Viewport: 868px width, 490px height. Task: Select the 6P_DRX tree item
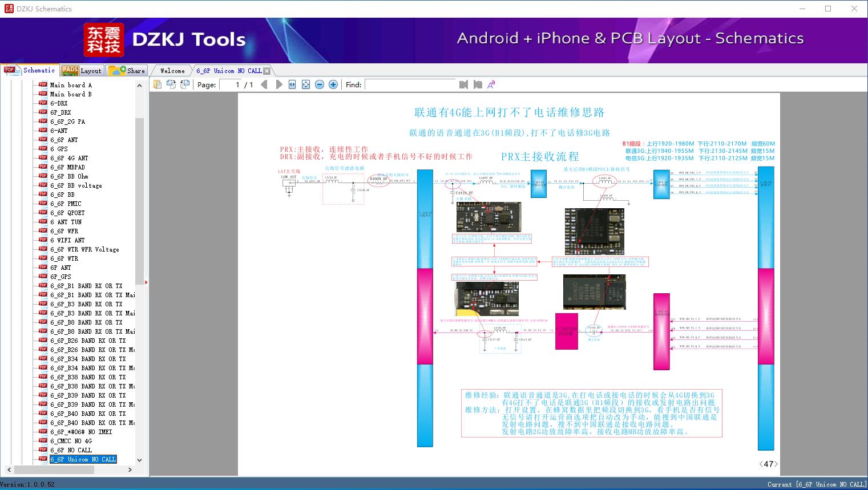[60, 112]
